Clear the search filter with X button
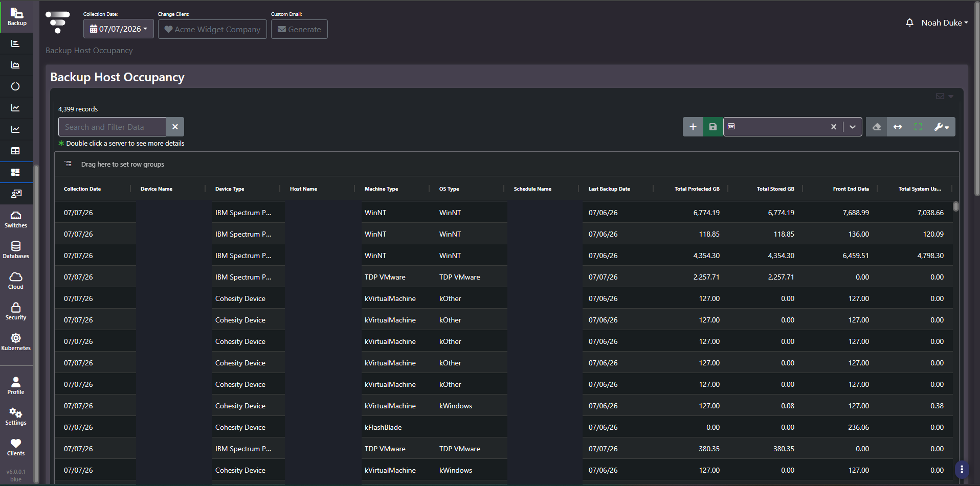Viewport: 980px width, 486px height. [175, 127]
